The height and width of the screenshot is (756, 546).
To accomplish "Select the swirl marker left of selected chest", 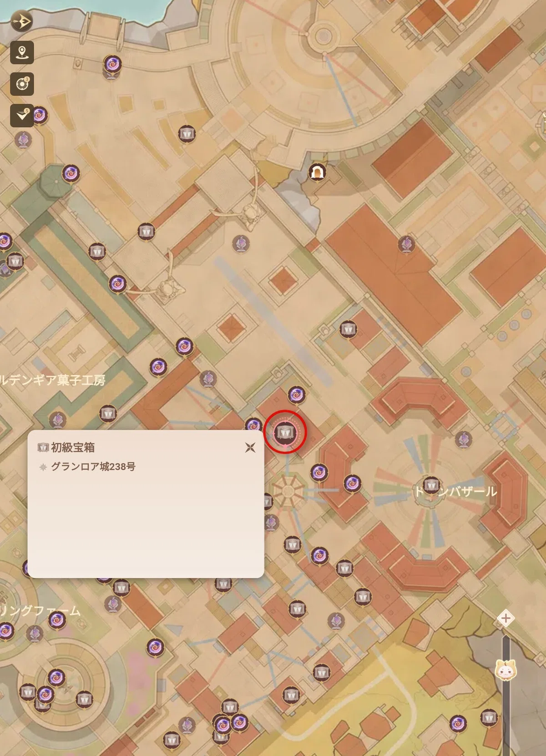I will click(x=253, y=426).
